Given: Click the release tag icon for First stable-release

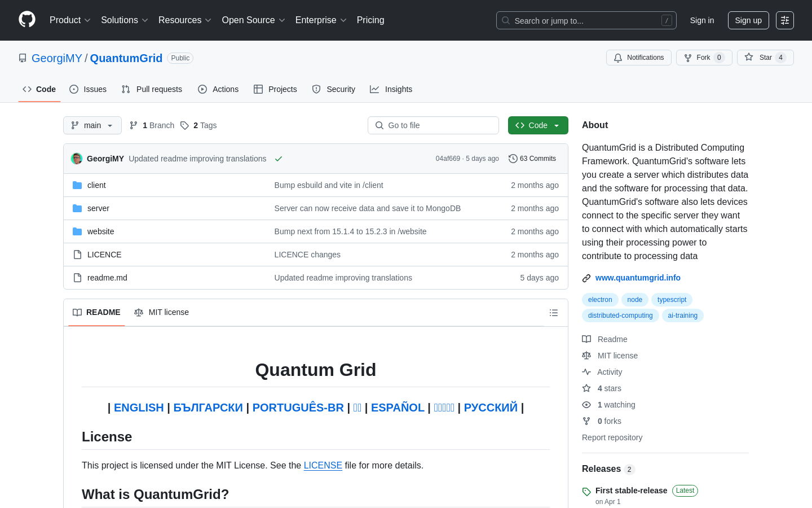Looking at the screenshot, I should pos(586,492).
